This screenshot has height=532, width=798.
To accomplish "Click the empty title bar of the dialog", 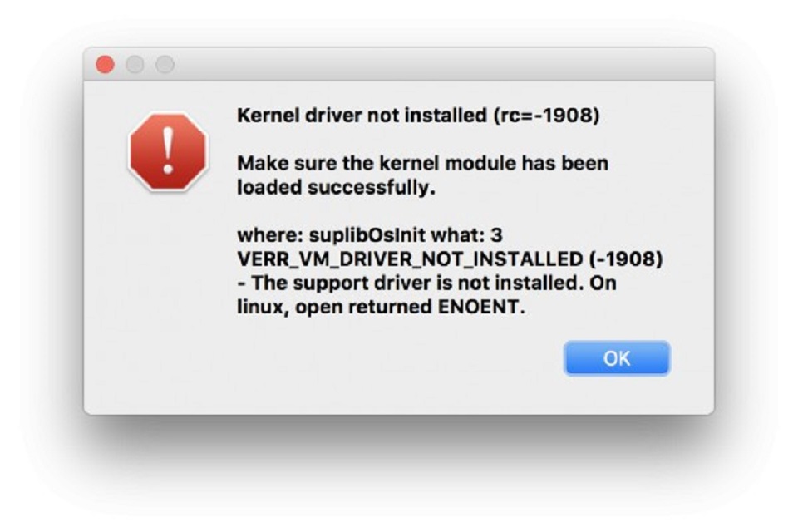I will [x=443, y=65].
